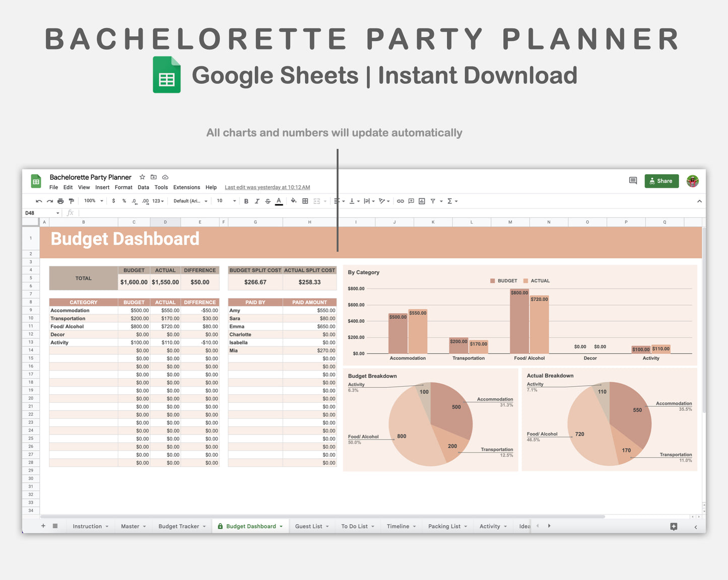The image size is (728, 580).
Task: Click the Share button
Action: click(x=661, y=181)
